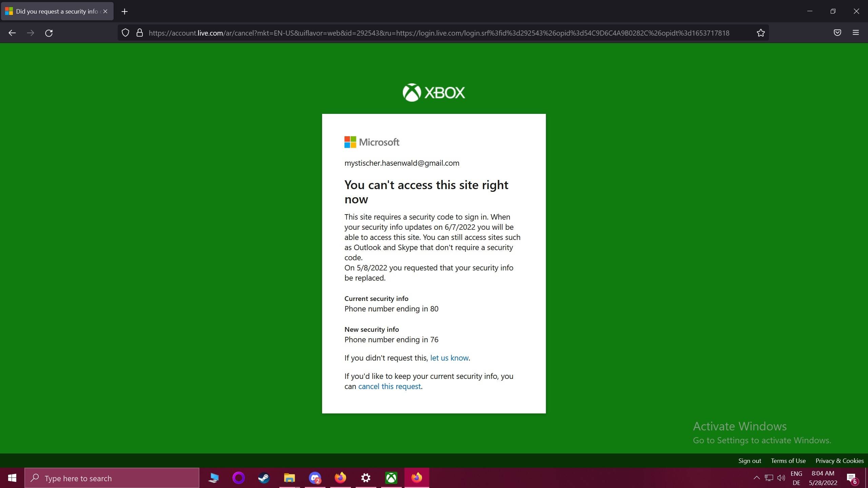Open the tracking protection shield icon
Screen dimensions: 868x488
125,33
